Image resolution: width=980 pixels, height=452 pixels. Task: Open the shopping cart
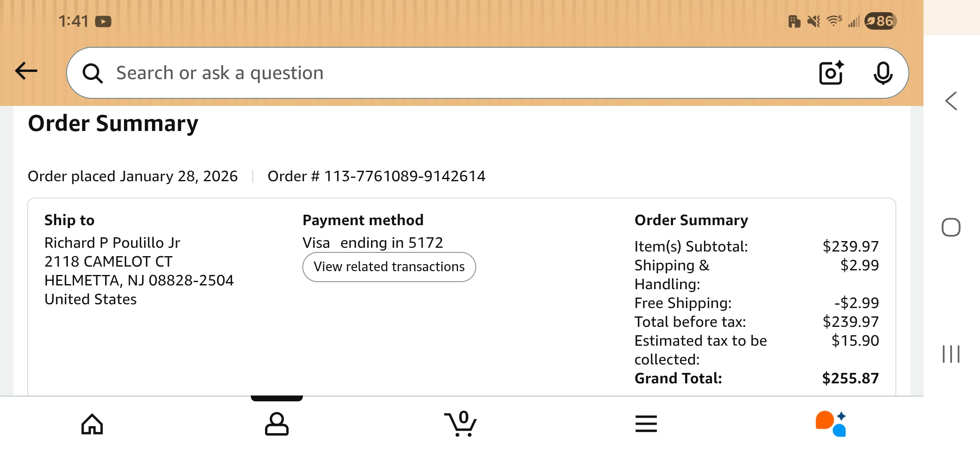pos(461,424)
